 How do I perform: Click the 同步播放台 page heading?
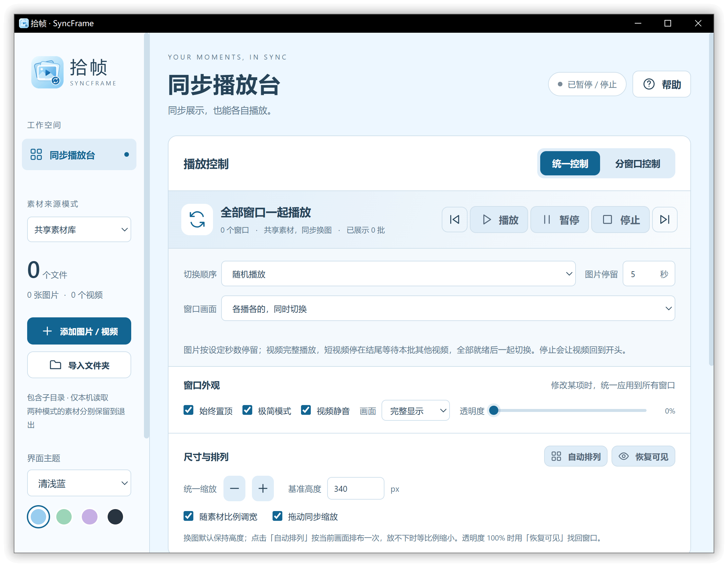[224, 85]
